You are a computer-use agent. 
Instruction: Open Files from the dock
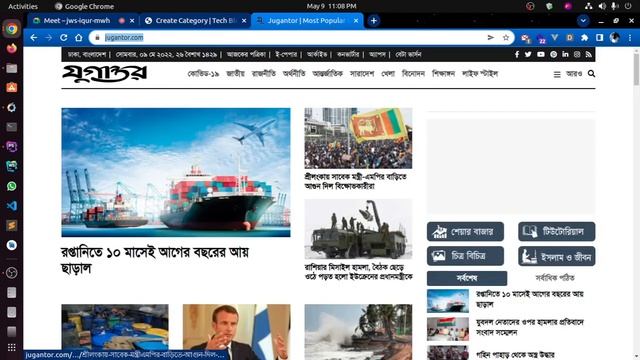coord(12,68)
